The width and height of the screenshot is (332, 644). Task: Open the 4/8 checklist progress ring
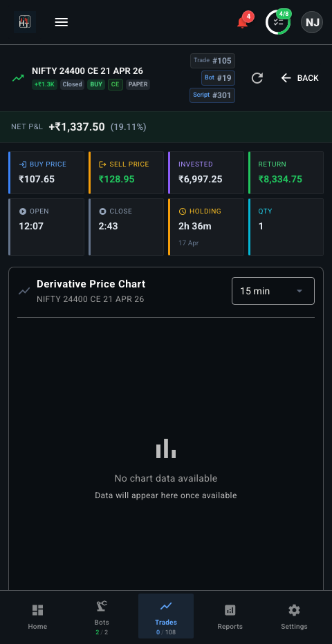click(x=278, y=22)
